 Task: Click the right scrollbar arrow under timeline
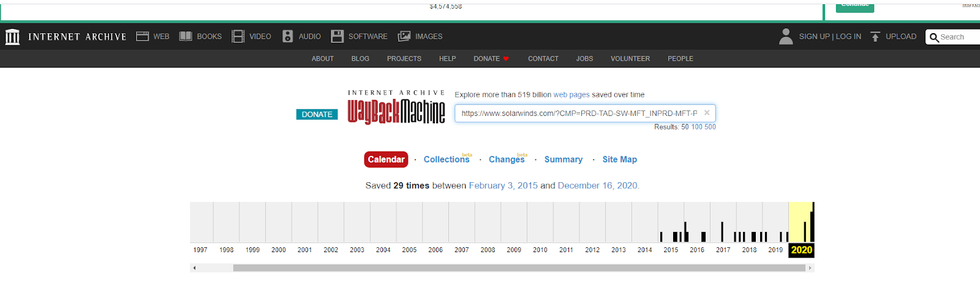(x=810, y=268)
